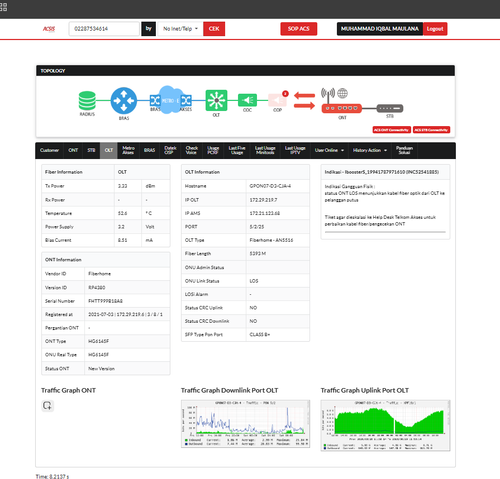Viewport: 500px width, 479px height.
Task: Expand the User Online dropdown menu
Action: coord(329,150)
